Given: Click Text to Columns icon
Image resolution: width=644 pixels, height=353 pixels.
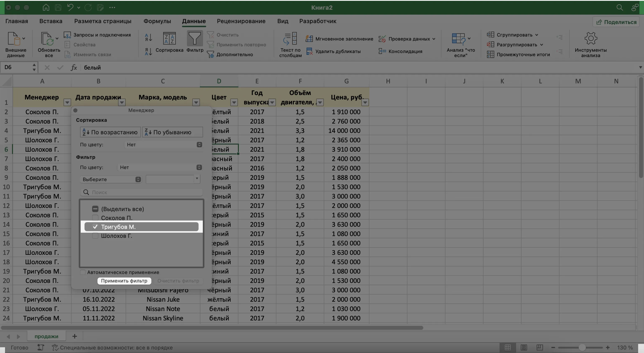Looking at the screenshot, I should point(290,39).
